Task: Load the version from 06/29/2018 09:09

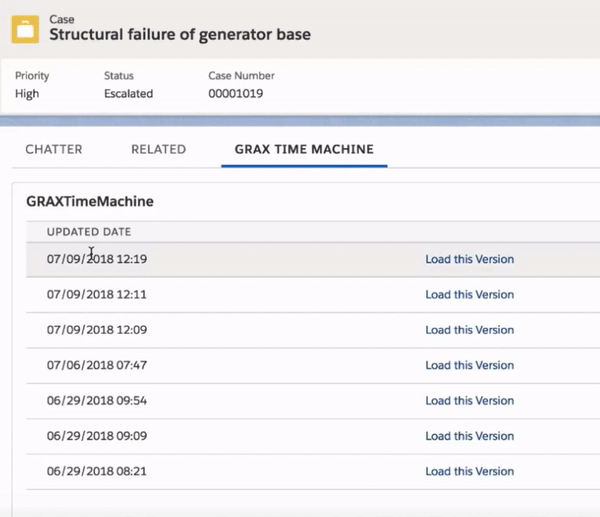Action: click(470, 436)
